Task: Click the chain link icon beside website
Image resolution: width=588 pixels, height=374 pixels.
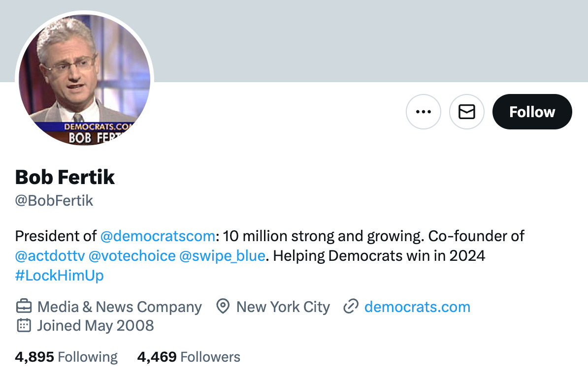Action: (350, 307)
